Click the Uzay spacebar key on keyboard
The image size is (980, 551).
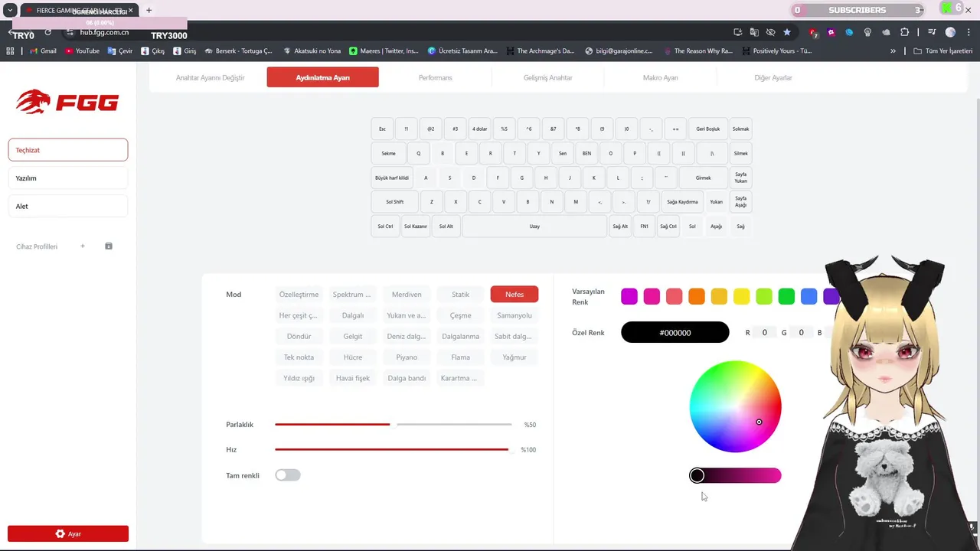point(534,227)
